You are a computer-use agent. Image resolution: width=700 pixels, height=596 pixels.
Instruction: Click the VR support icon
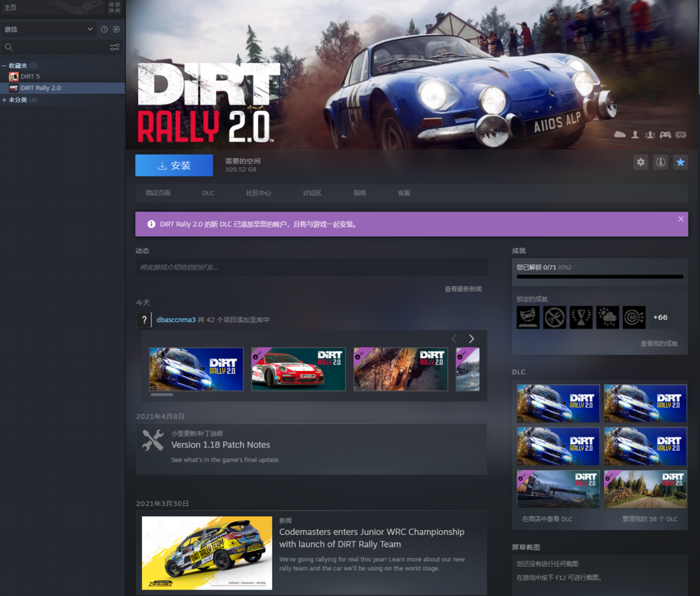pyautogui.click(x=681, y=134)
